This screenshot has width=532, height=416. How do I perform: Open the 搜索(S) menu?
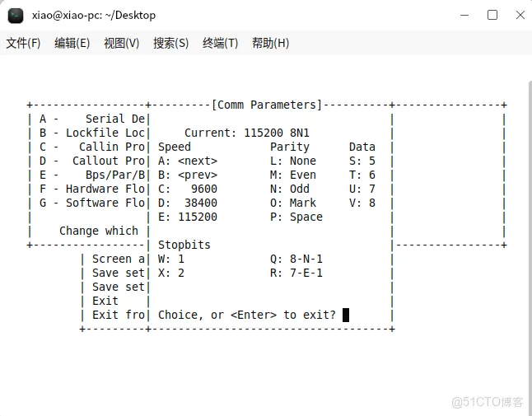tap(171, 43)
